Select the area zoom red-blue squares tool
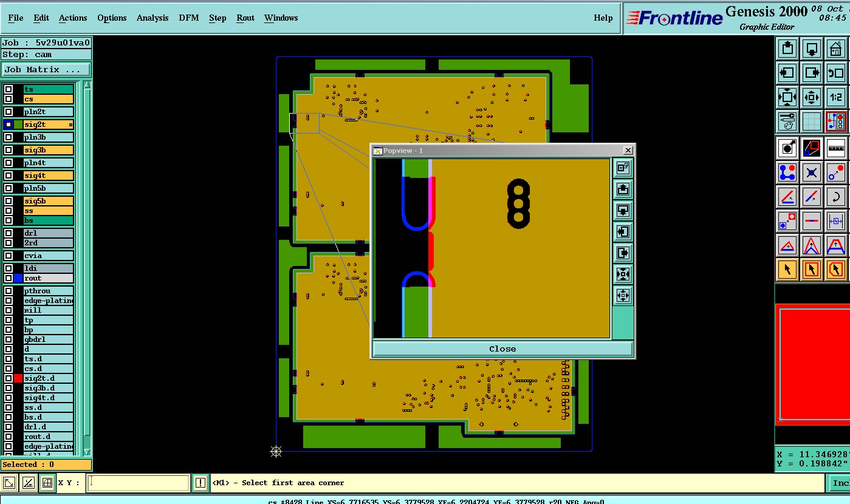 [x=812, y=148]
